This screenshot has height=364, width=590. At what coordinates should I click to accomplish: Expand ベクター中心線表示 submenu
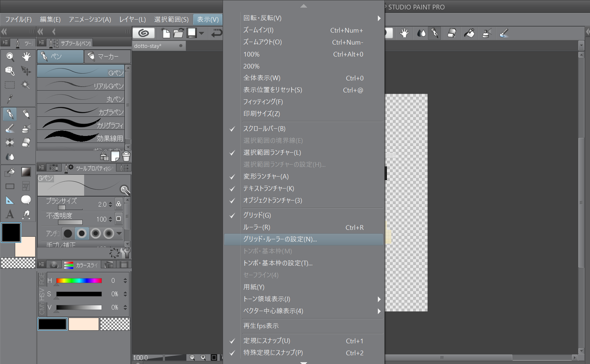click(304, 311)
